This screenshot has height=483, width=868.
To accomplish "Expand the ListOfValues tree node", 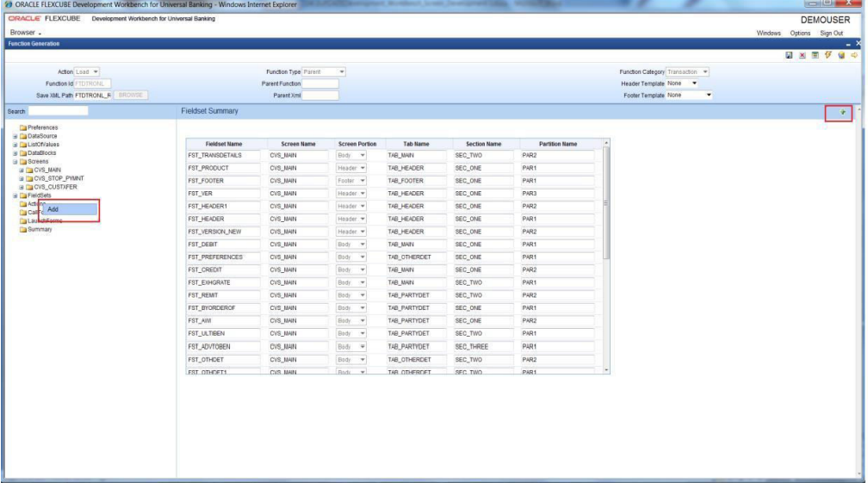I will [15, 145].
